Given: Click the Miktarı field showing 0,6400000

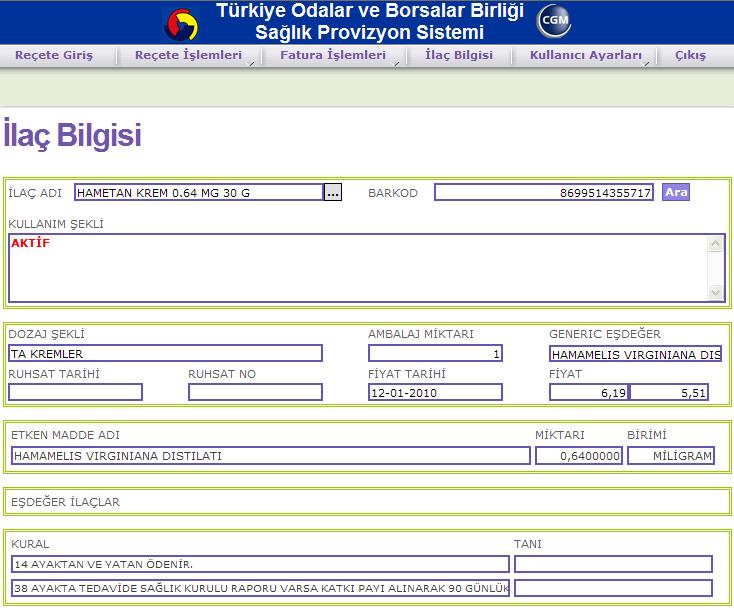Looking at the screenshot, I should click(x=579, y=456).
